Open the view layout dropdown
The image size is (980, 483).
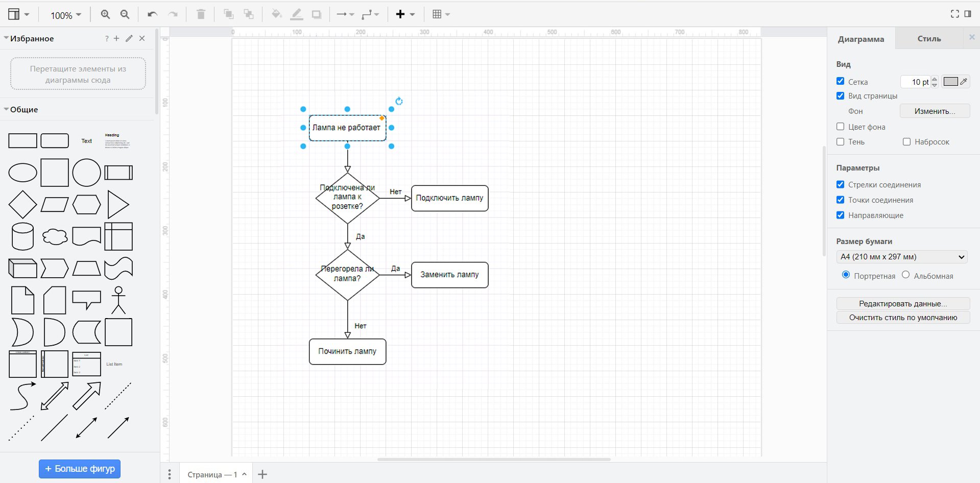click(19, 14)
